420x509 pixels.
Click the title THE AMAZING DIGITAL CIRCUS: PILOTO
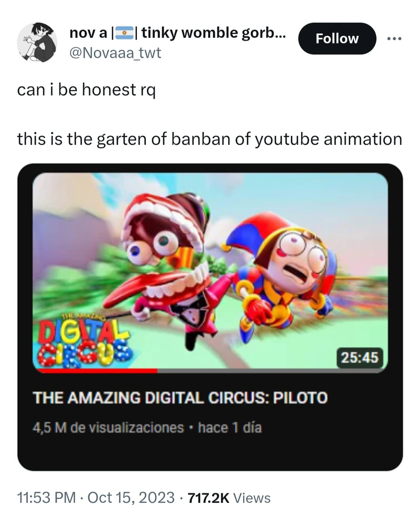[x=180, y=398]
